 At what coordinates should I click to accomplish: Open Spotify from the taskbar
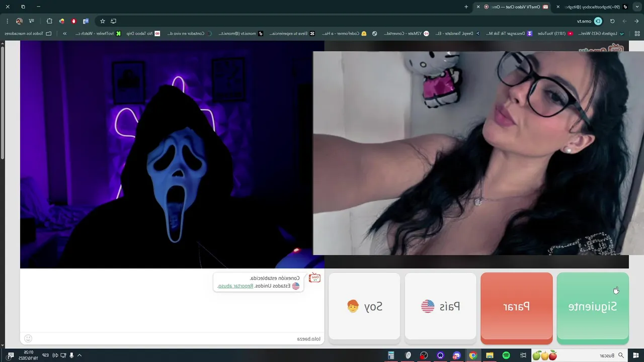(x=506, y=355)
